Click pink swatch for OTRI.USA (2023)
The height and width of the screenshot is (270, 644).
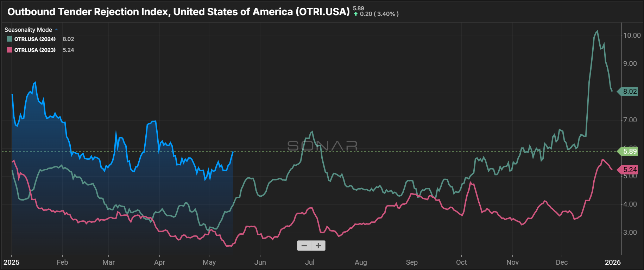pyautogui.click(x=10, y=50)
